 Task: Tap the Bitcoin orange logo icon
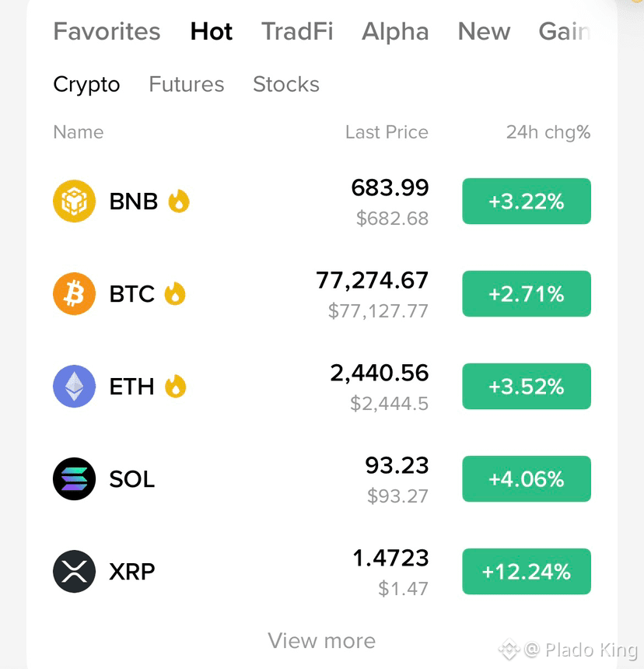click(74, 293)
